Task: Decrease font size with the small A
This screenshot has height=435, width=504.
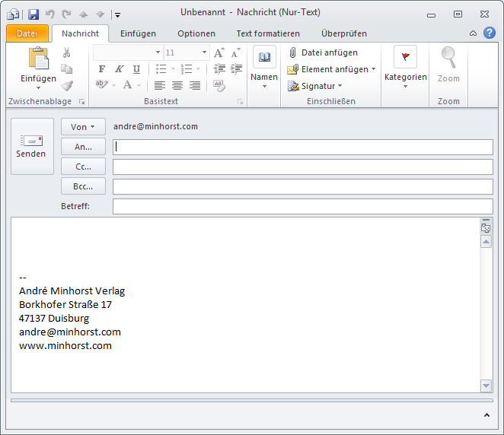Action: [x=235, y=52]
